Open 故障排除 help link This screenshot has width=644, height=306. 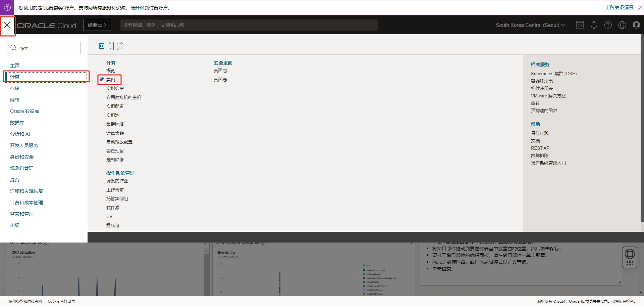(540, 156)
